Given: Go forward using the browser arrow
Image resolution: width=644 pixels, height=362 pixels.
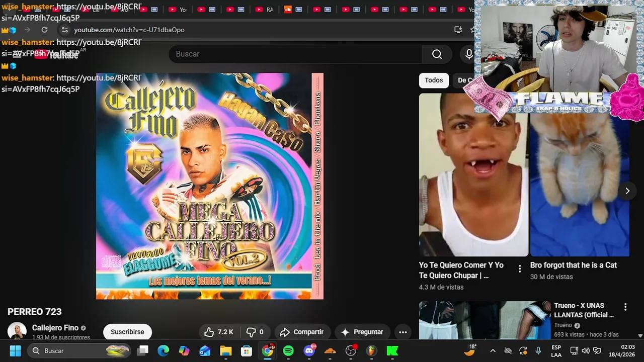Looking at the screenshot, I should (x=28, y=30).
